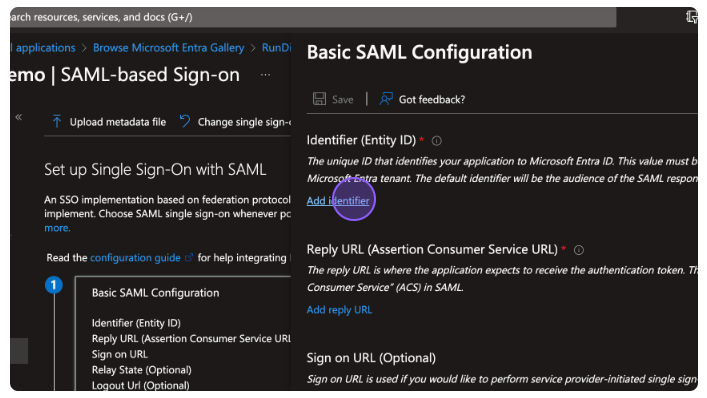Click the Upload metadata file arrow icon
This screenshot has width=707, height=398.
click(x=57, y=121)
